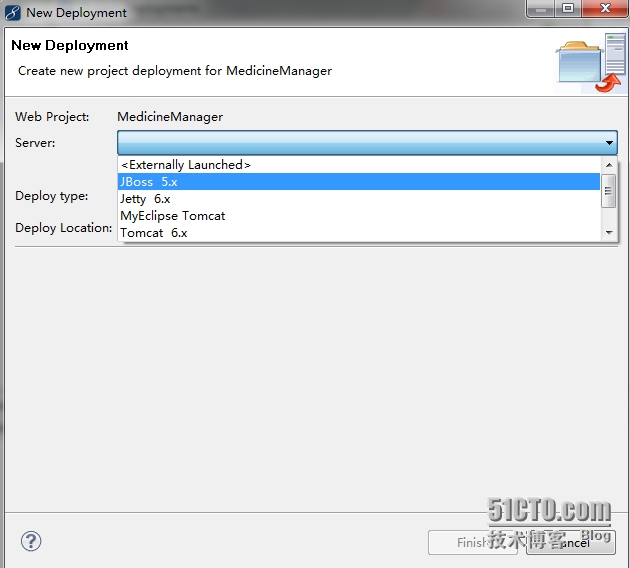Click the Deploy Location: label

pos(63,228)
